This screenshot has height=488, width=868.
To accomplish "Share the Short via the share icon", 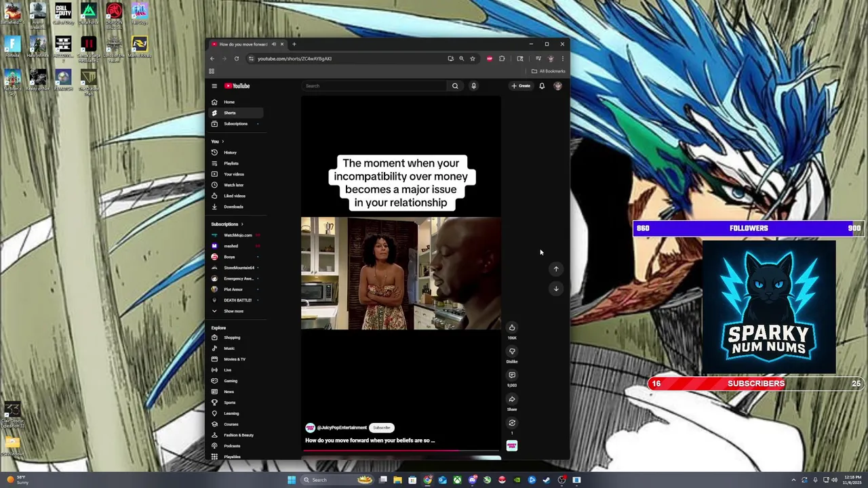I will coord(512,399).
